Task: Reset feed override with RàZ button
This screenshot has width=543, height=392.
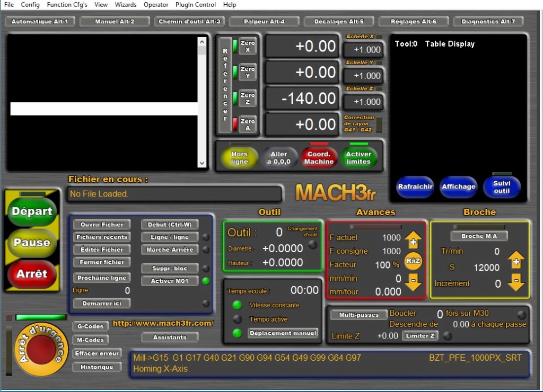Action: pos(413,261)
